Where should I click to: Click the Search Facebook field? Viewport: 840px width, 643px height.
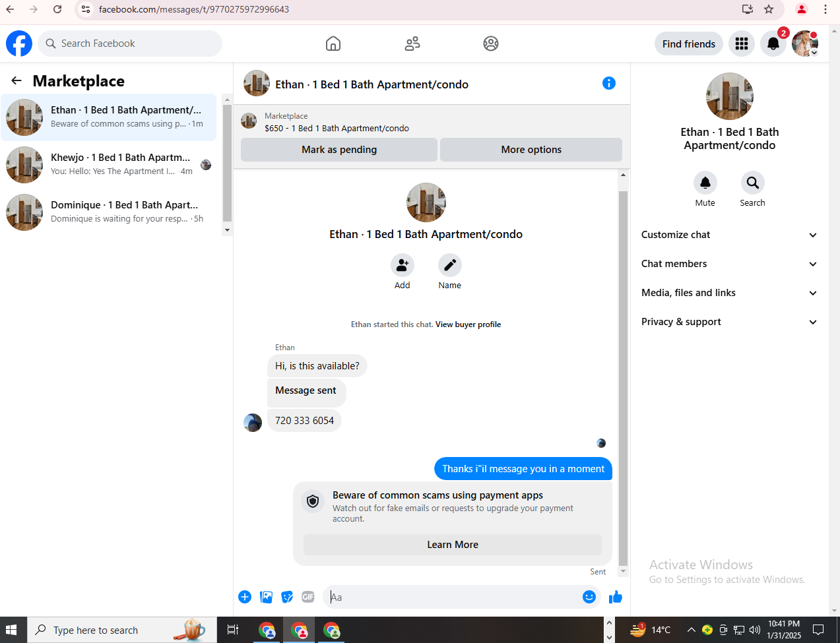pos(130,44)
